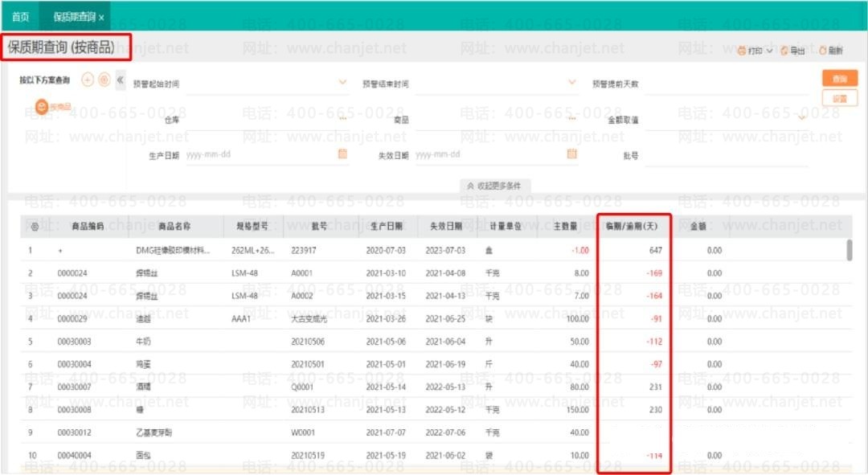Click the 设置 button
Screen dimensions: 868x475
839,98
